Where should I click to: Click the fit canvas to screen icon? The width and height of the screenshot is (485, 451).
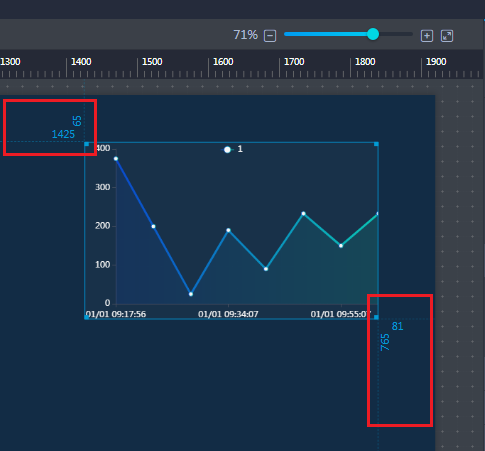coord(447,36)
